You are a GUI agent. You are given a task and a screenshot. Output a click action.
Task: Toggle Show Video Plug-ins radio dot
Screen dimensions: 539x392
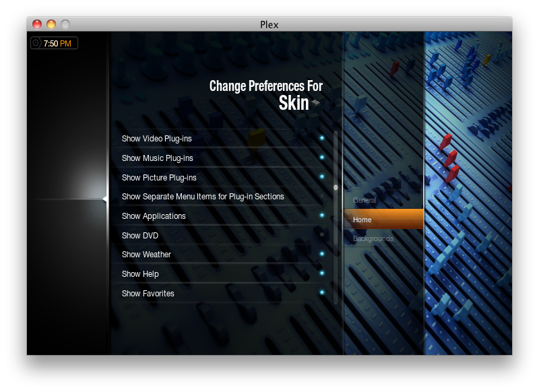pyautogui.click(x=322, y=138)
